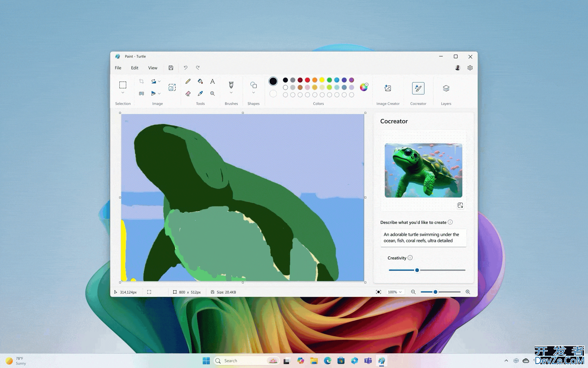Click the Cocreator prompt text box
This screenshot has height=368, width=588.
tap(423, 237)
